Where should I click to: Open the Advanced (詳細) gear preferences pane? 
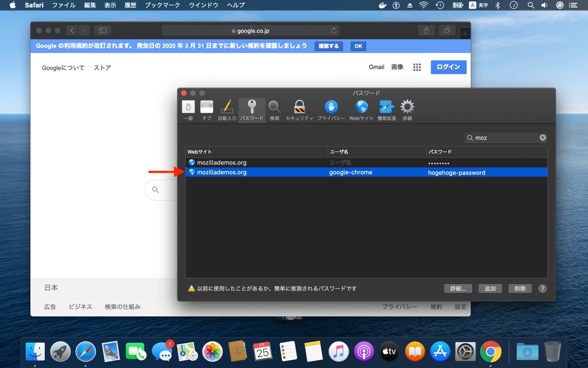(407, 110)
